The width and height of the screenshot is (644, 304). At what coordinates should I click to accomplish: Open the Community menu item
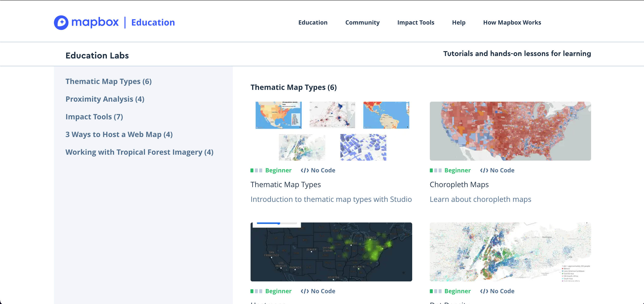[362, 23]
